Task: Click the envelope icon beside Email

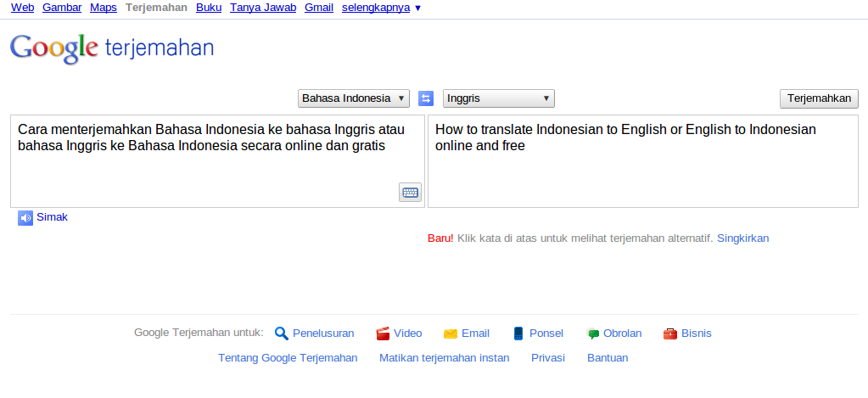Action: [451, 334]
